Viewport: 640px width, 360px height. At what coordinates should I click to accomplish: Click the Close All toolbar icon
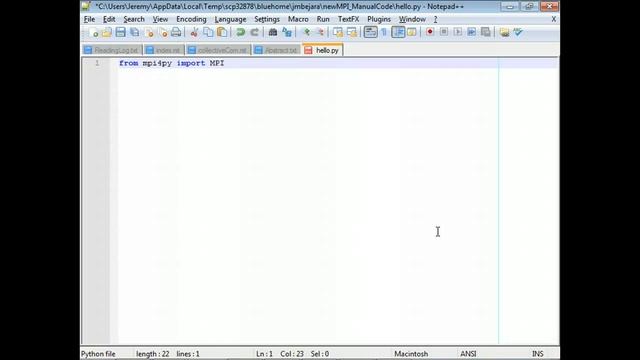(163, 32)
